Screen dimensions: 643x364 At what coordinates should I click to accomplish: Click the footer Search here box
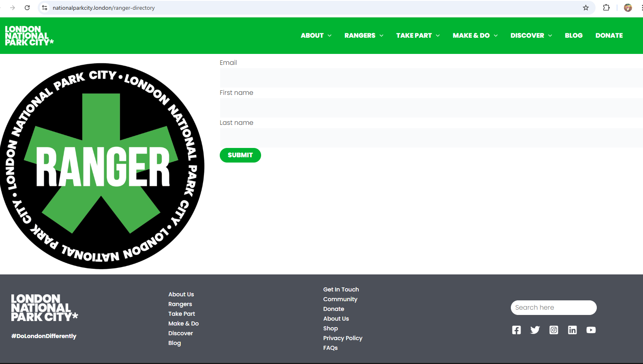point(554,308)
